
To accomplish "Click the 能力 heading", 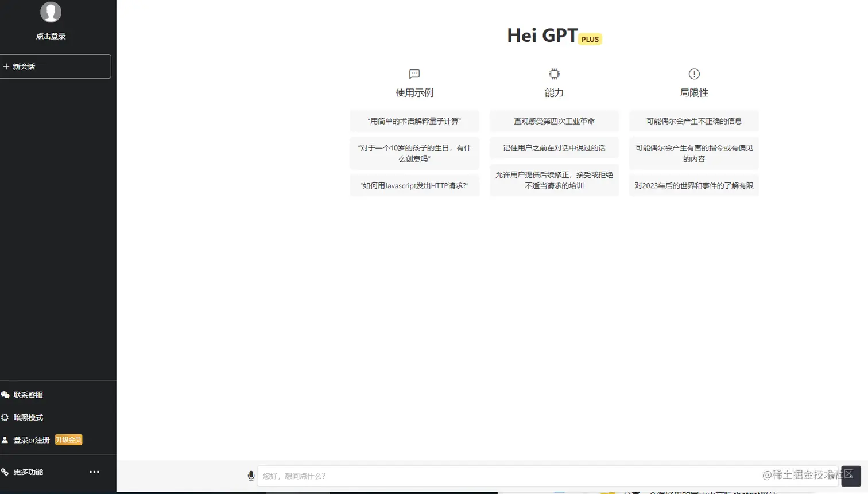I will [x=554, y=92].
